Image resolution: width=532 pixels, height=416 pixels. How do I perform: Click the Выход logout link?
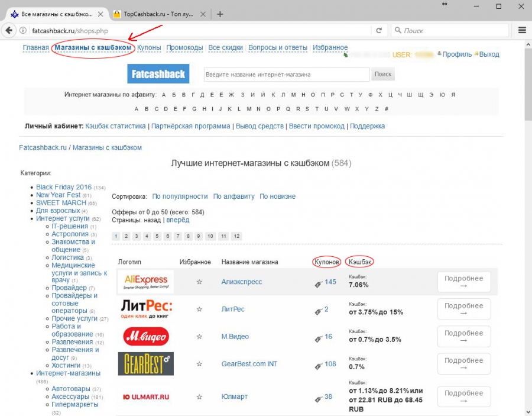coord(489,54)
